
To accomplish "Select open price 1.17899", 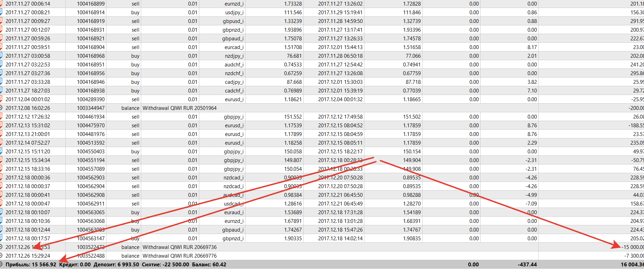I will (x=293, y=134).
